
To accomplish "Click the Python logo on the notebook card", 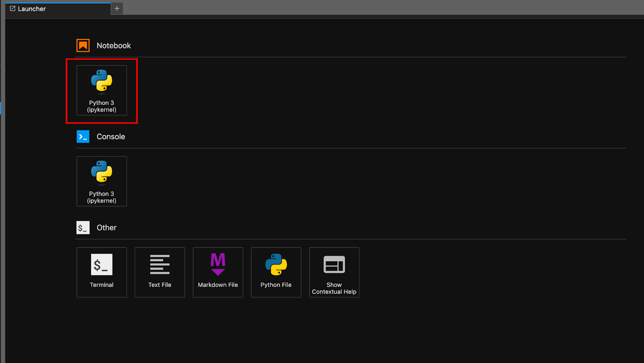I will [x=101, y=80].
